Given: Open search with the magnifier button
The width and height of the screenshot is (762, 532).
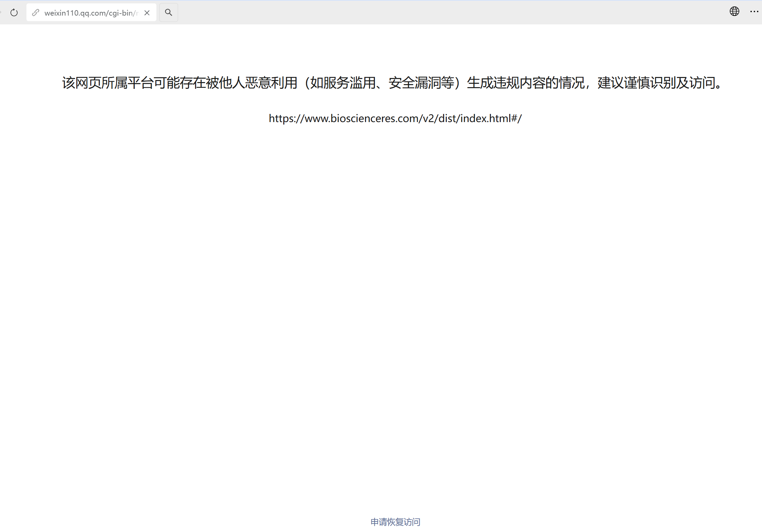Looking at the screenshot, I should coord(169,13).
